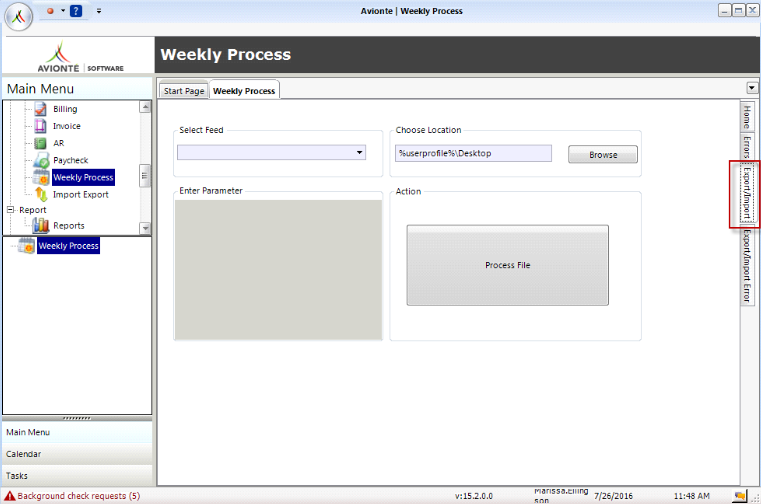761x504 pixels.
Task: Click the Invoice icon in the Main Menu tree
Action: click(x=41, y=126)
